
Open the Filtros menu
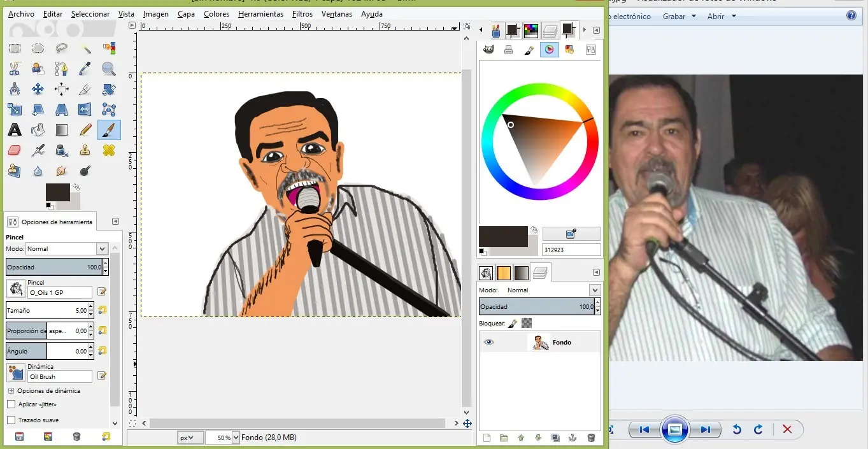(302, 14)
